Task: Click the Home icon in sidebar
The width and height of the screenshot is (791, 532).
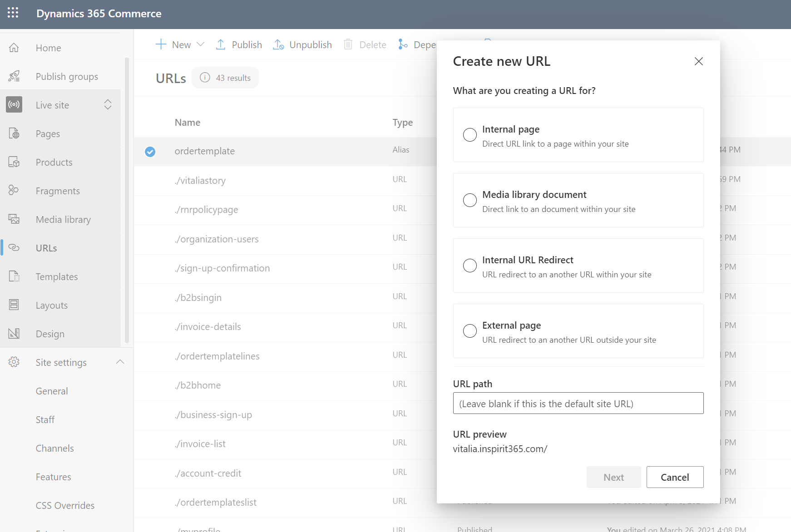Action: [x=14, y=48]
